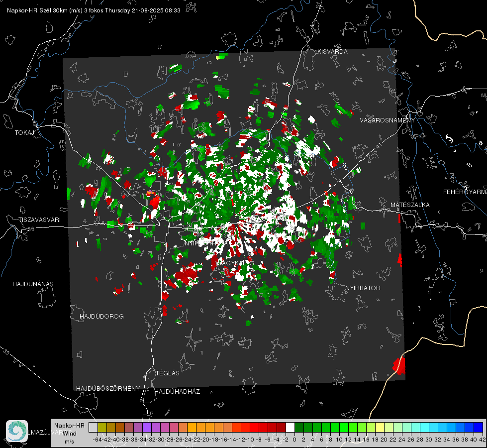The width and height of the screenshot is (487, 448).
Task: Click the legend's Wind label
Action: [70, 434]
